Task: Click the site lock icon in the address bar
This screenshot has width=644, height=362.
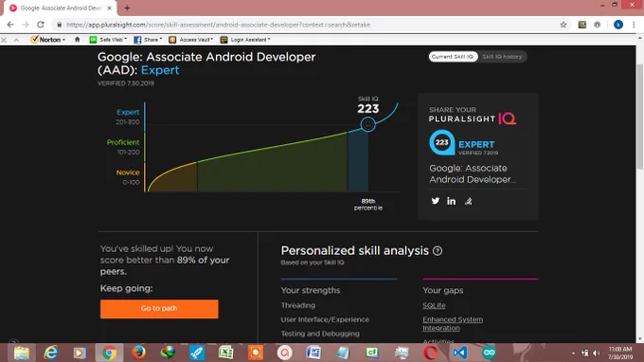Action: pos(60,25)
